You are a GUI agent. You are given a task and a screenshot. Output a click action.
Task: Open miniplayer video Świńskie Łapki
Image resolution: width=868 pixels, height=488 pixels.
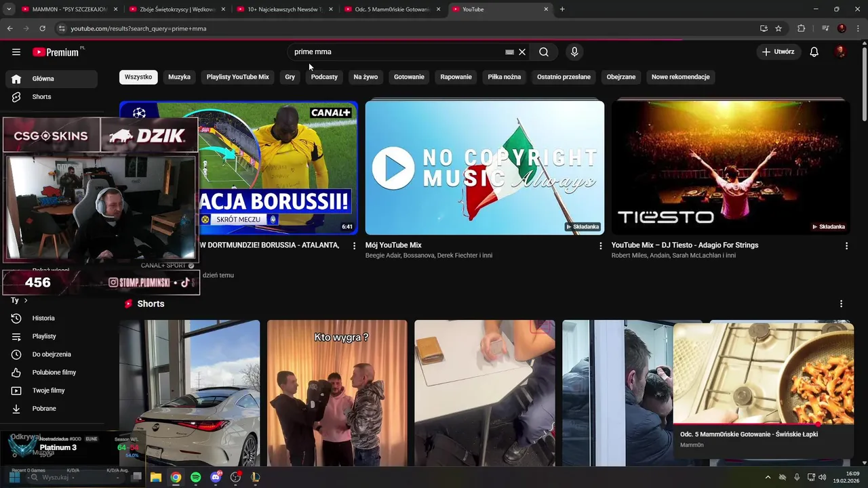click(764, 373)
